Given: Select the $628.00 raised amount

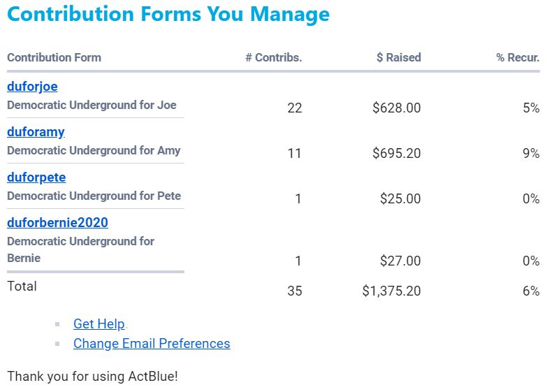Looking at the screenshot, I should click(x=396, y=108).
